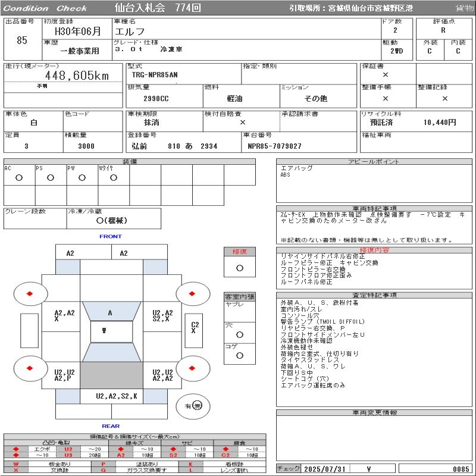Click the inspection note 外装色褪せ

(296, 347)
